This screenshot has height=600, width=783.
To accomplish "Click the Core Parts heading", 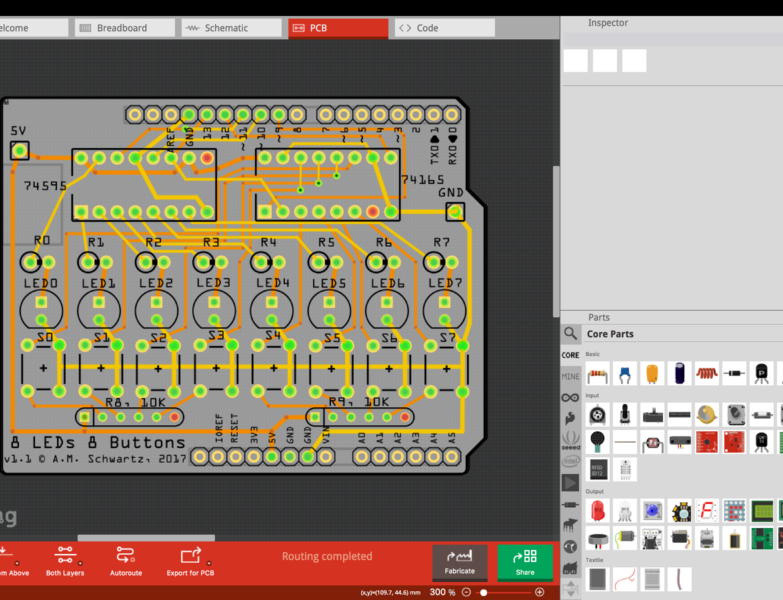I will pos(610,334).
